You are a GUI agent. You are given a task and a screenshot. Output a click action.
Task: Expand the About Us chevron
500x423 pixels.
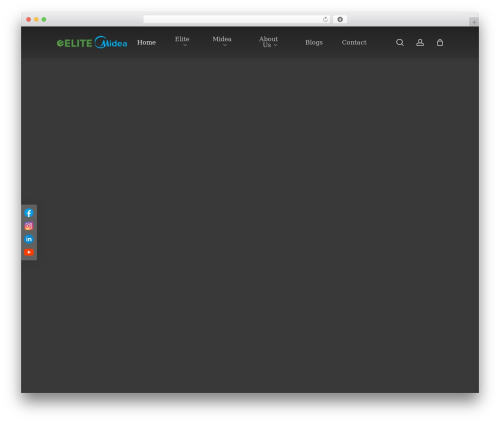275,45
